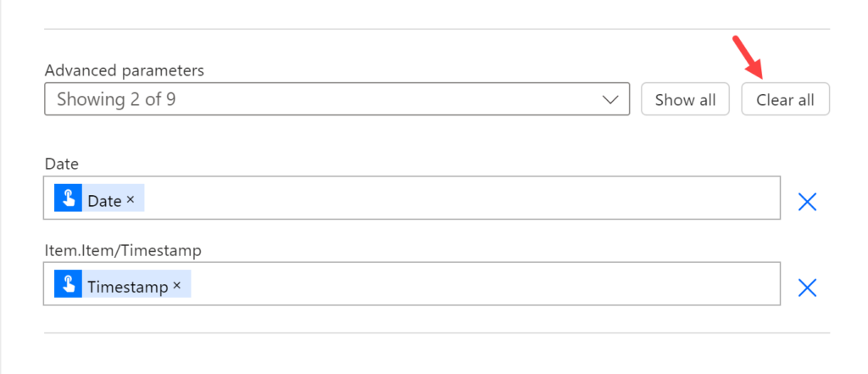Remove the Item.Item/Timestamp parameter with blue X

[807, 287]
